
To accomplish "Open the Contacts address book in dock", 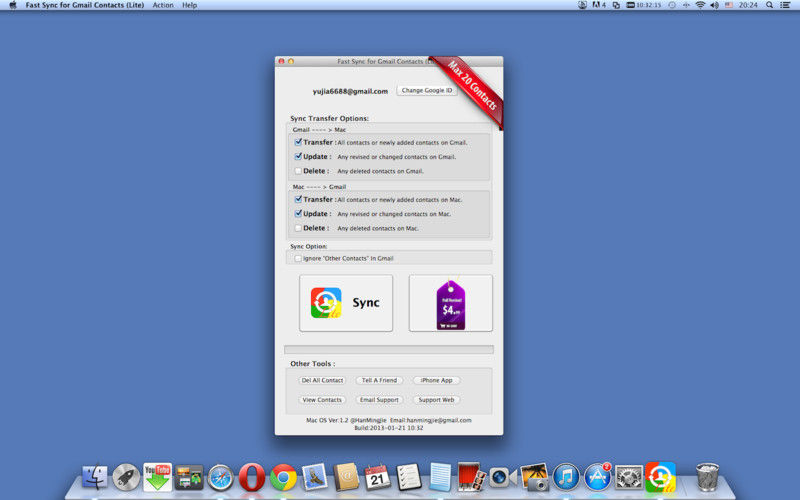I will tap(346, 478).
